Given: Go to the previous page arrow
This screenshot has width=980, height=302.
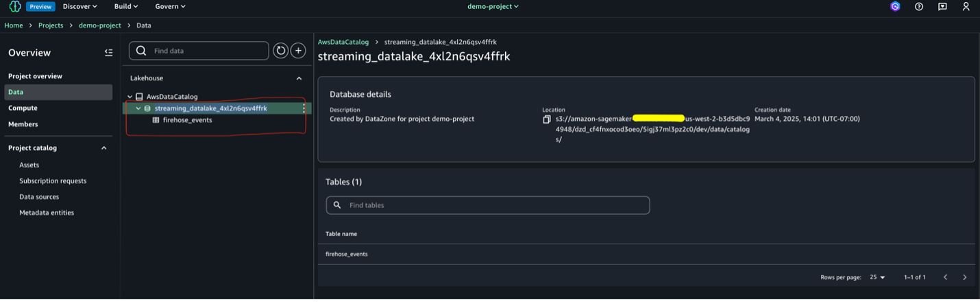Looking at the screenshot, I should (x=945, y=277).
